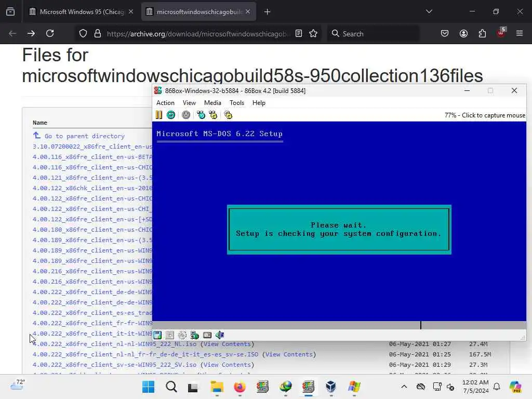Click the Name column header
Viewport: 532px width, 399px height.
click(40, 123)
